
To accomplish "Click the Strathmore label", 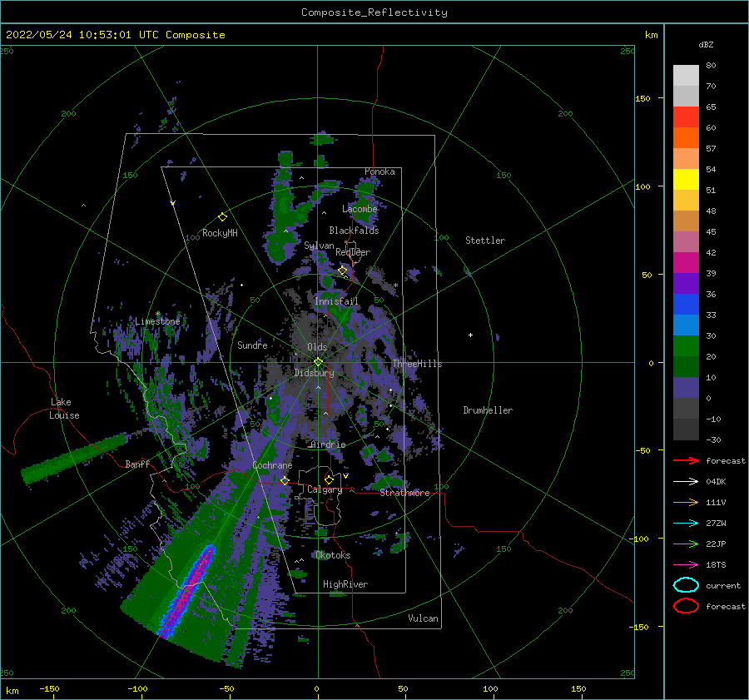I will tap(404, 493).
